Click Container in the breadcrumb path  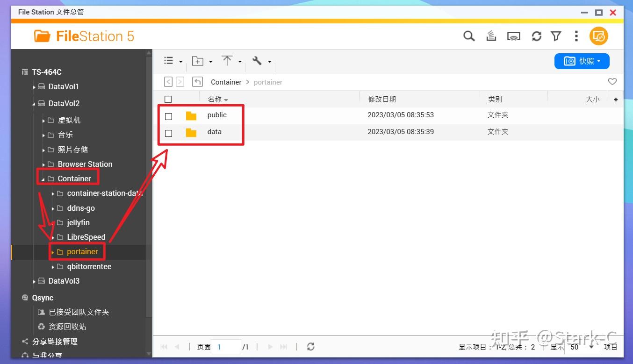pos(226,82)
